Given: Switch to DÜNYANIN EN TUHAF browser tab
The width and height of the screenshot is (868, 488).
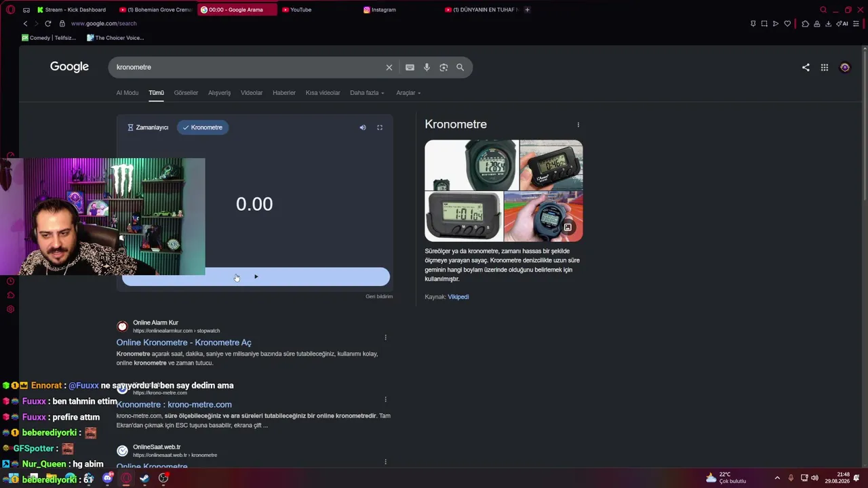Looking at the screenshot, I should tap(481, 10).
